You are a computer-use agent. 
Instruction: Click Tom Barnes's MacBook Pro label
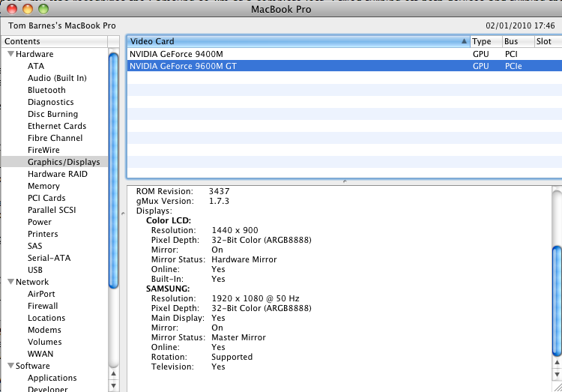pos(62,25)
